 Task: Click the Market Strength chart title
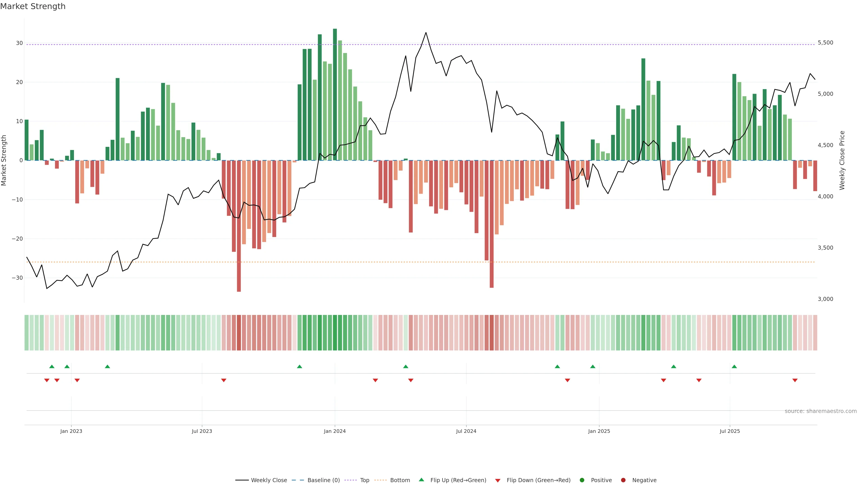(33, 6)
